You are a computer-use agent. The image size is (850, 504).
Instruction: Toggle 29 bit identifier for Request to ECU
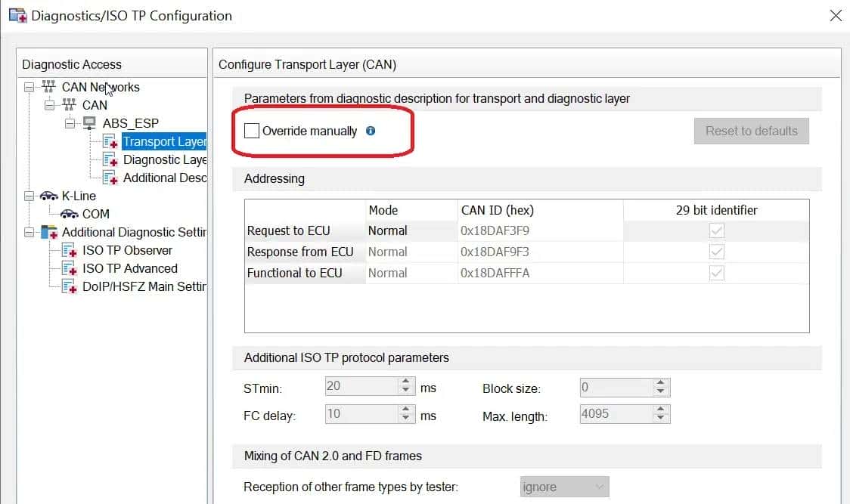pos(716,230)
